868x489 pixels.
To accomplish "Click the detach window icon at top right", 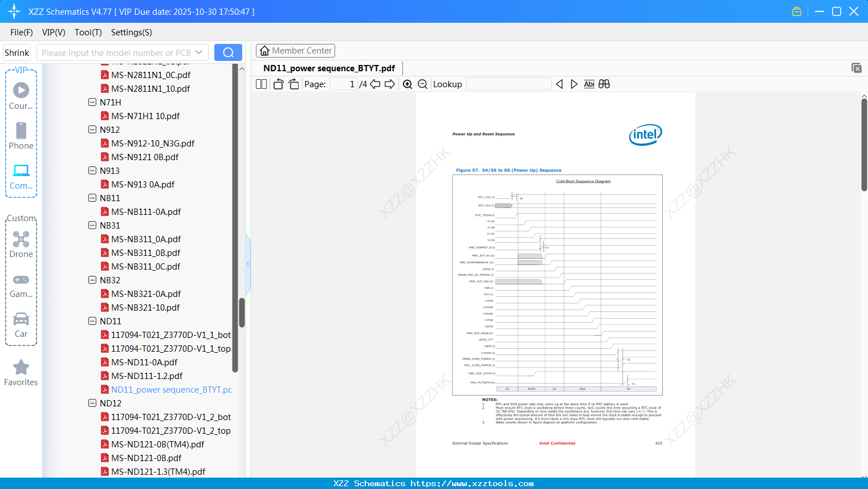I will point(857,68).
